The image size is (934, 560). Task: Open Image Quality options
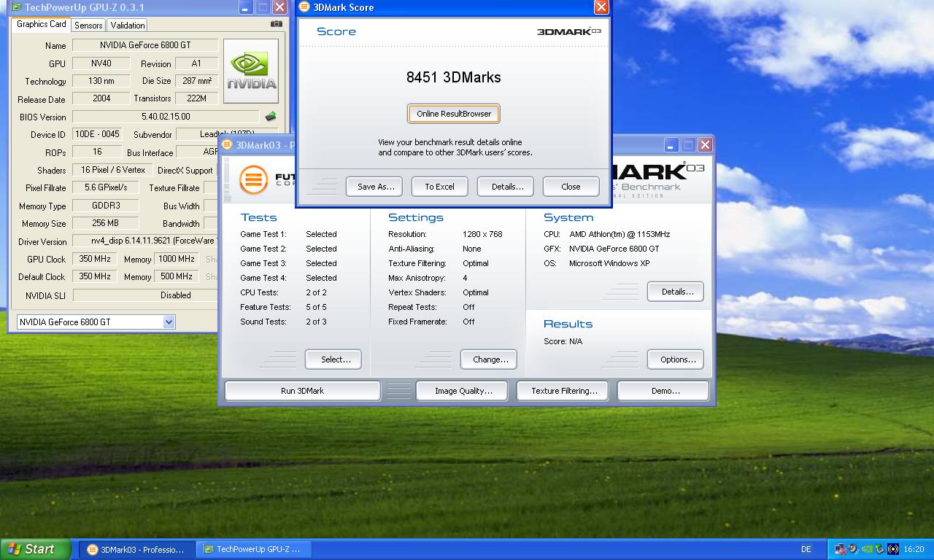pos(463,391)
